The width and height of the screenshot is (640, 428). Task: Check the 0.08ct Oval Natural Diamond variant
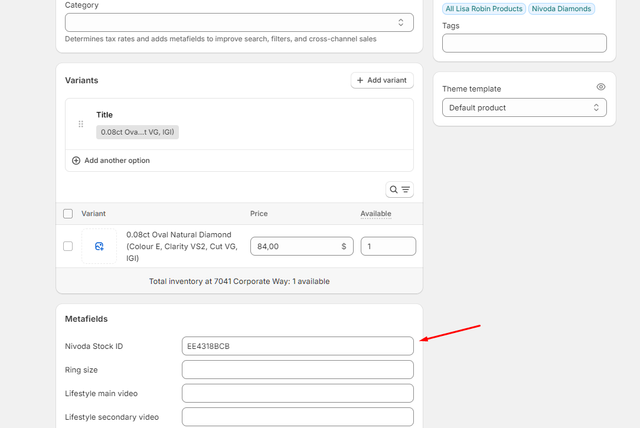68,246
